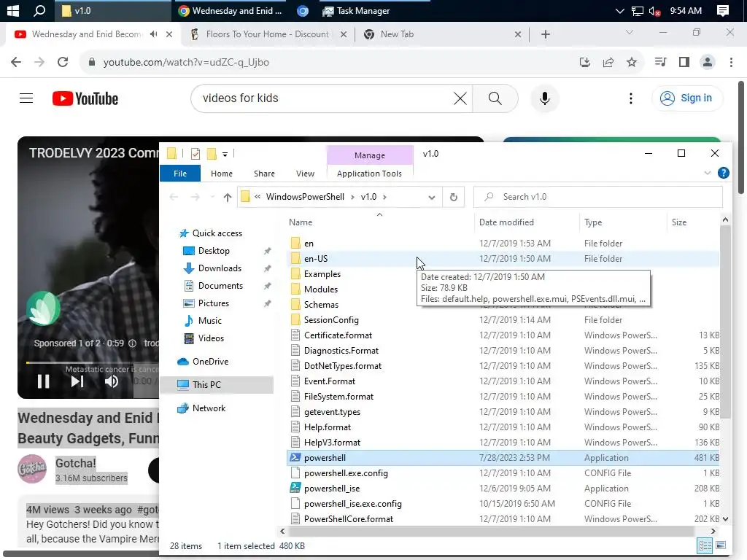Image resolution: width=747 pixels, height=560 pixels.
Task: Select Network in navigation pane
Action: tap(209, 408)
